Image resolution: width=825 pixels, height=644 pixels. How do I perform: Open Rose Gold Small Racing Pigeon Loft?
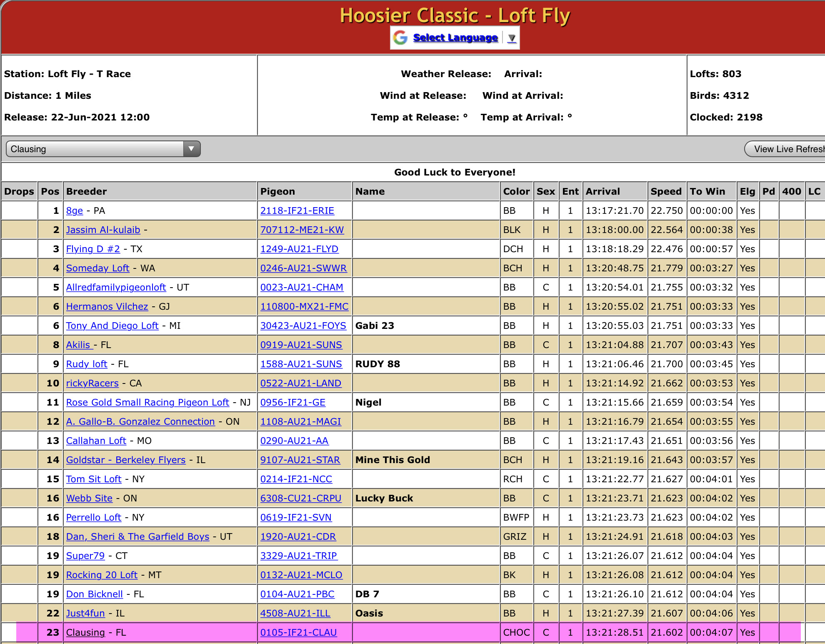click(147, 403)
